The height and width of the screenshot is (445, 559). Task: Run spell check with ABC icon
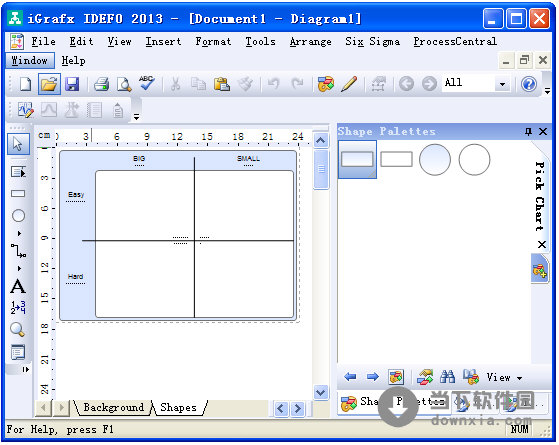147,84
